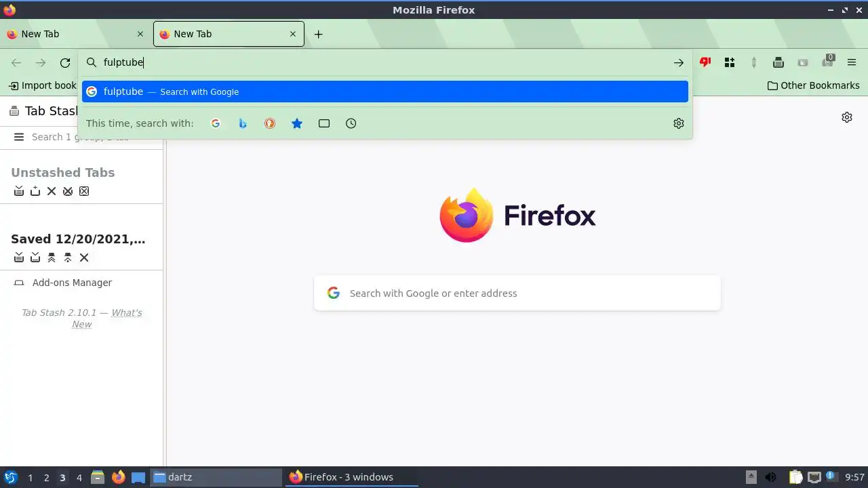The height and width of the screenshot is (488, 868).
Task: Search this time with DuckDuckGo
Action: pyautogui.click(x=270, y=123)
